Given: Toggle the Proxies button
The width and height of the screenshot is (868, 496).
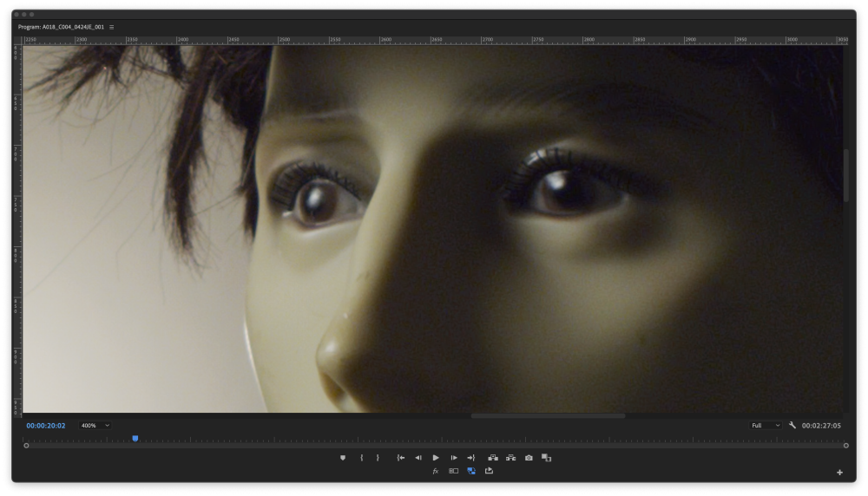Looking at the screenshot, I should point(453,472).
